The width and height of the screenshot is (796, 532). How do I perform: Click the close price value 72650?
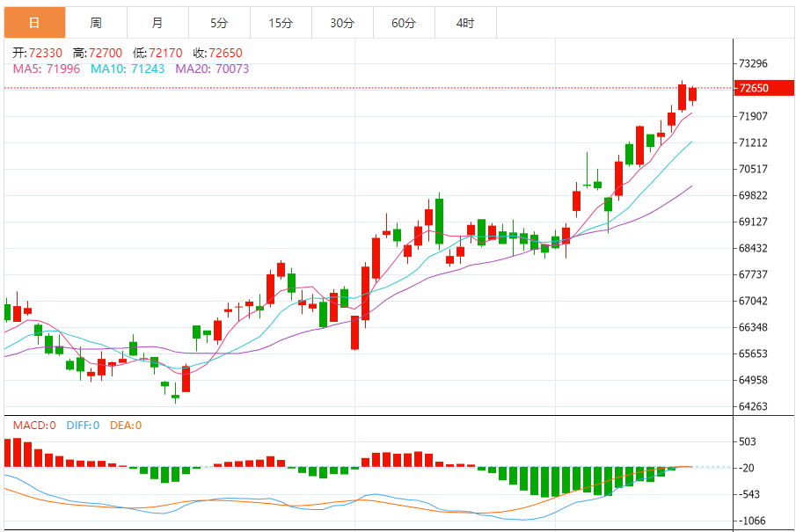point(225,53)
